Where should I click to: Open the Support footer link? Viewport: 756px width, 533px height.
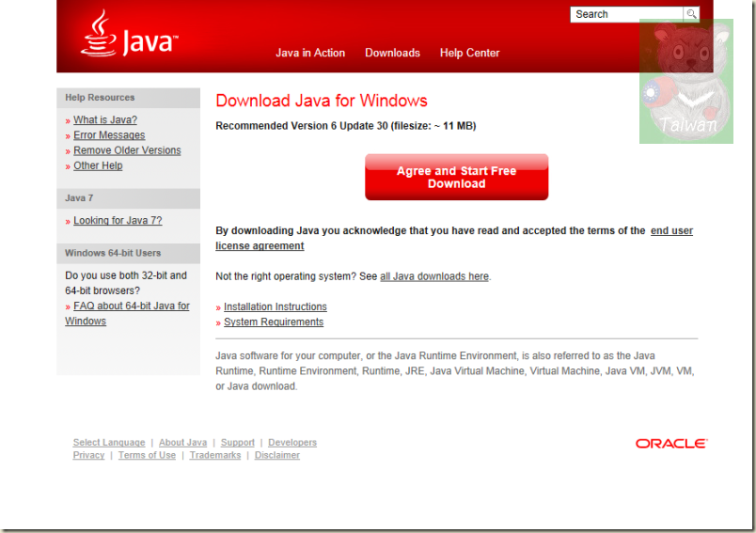[x=237, y=443]
